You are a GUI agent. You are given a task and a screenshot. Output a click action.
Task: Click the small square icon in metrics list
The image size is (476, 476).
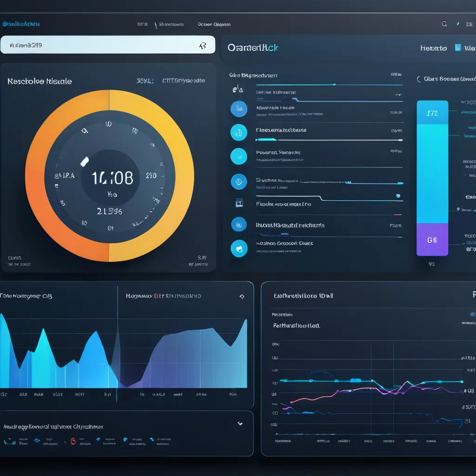click(239, 203)
